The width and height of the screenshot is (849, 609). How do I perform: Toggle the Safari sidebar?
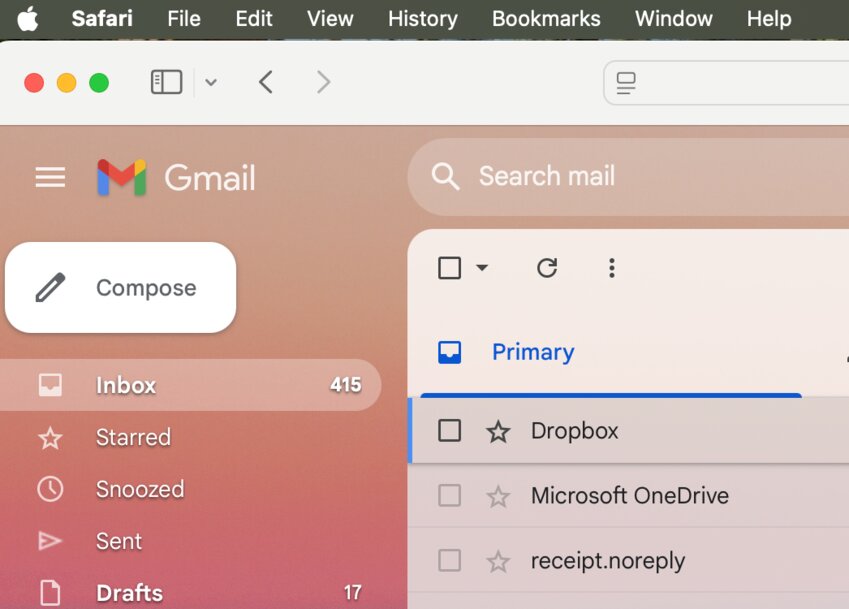pyautogui.click(x=166, y=82)
